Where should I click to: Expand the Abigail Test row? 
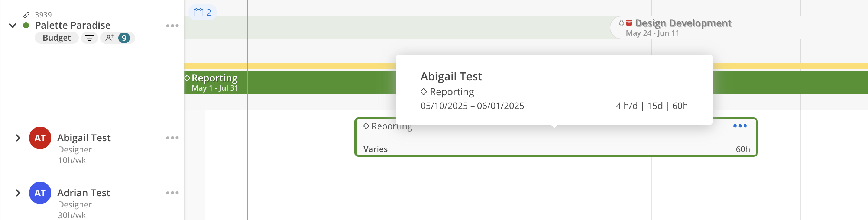coord(18,138)
